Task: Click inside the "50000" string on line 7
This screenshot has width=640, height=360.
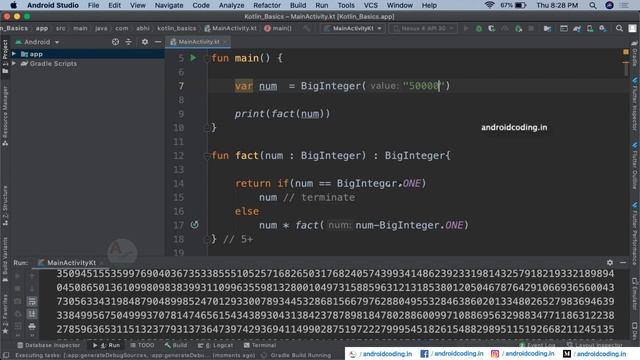Action: pos(424,86)
